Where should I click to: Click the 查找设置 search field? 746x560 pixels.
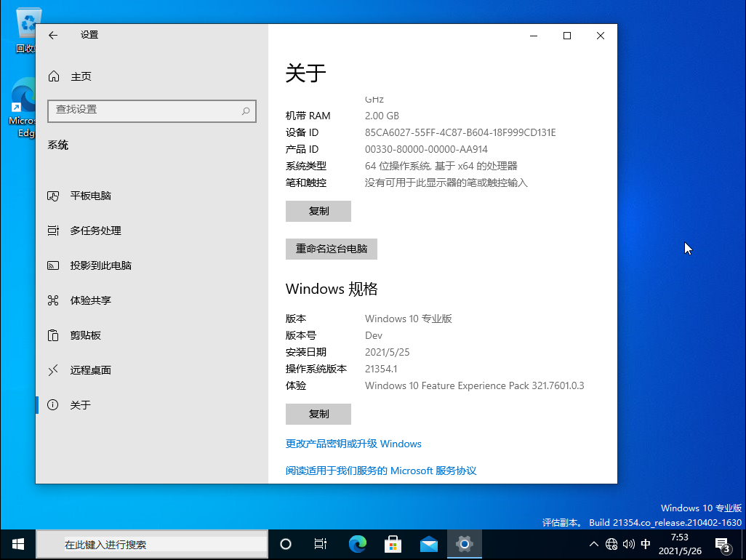tap(151, 111)
